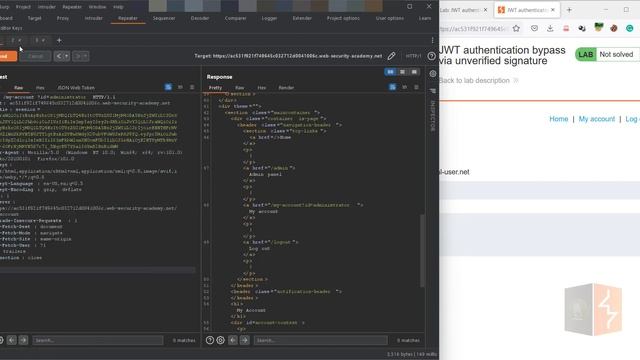Open the Help menu in Burp

[x=118, y=7]
